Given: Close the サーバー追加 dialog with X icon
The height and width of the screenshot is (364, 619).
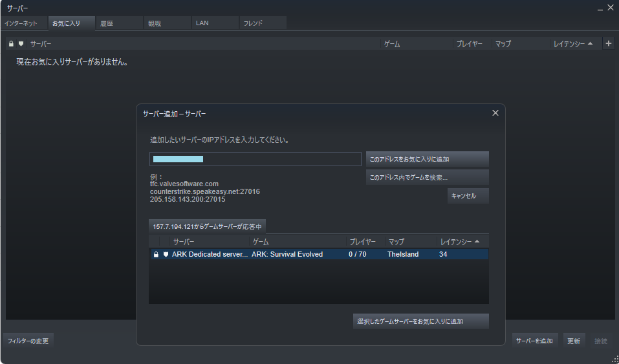Looking at the screenshot, I should 495,112.
